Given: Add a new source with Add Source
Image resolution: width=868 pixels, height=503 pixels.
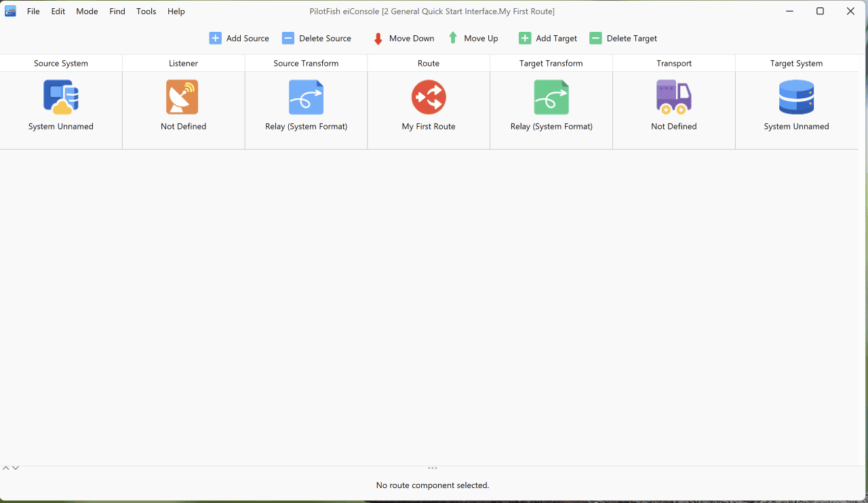Looking at the screenshot, I should tap(239, 38).
